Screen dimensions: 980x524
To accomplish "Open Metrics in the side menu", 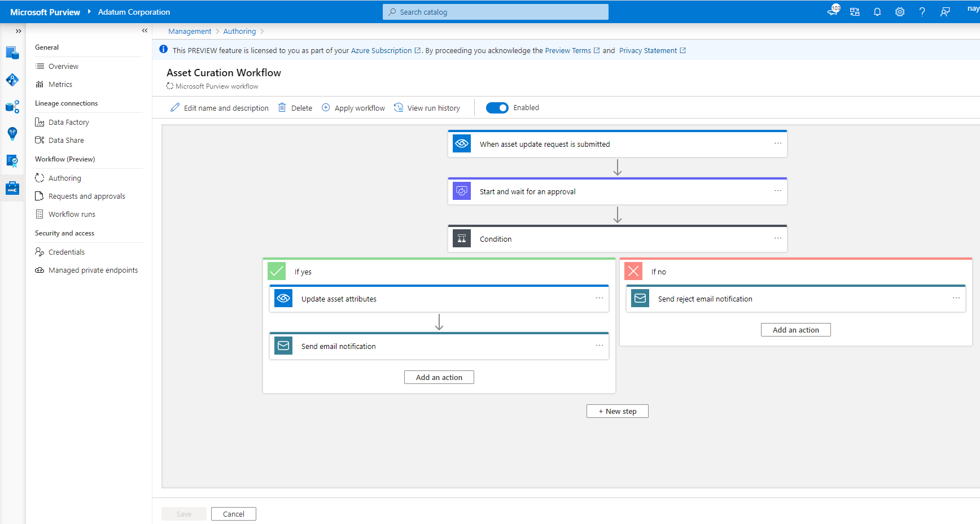I will (x=60, y=84).
